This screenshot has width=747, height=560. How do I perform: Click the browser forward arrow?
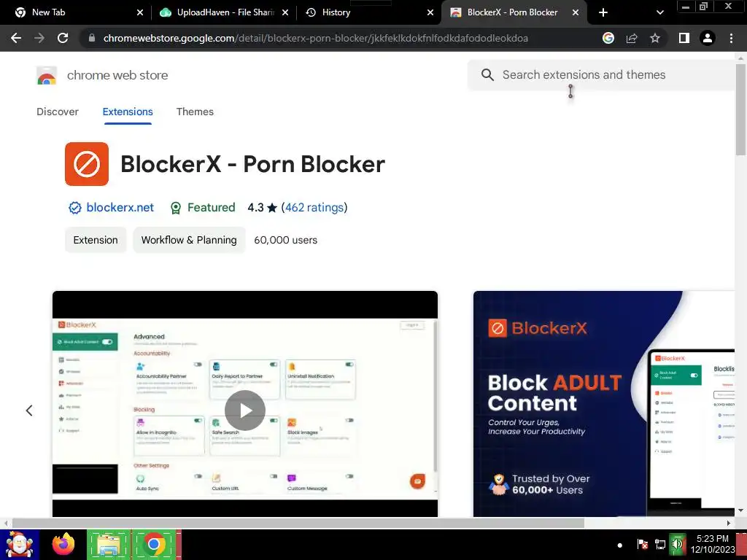(x=39, y=38)
